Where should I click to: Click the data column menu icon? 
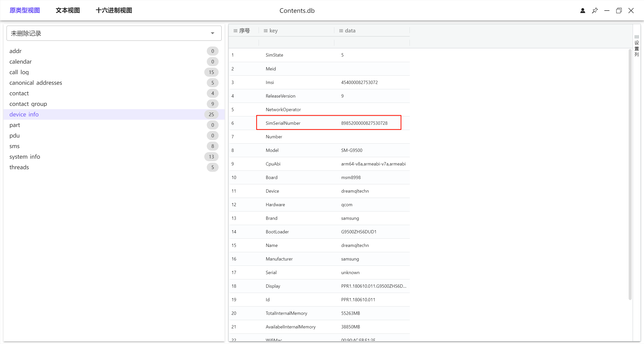[x=341, y=31]
